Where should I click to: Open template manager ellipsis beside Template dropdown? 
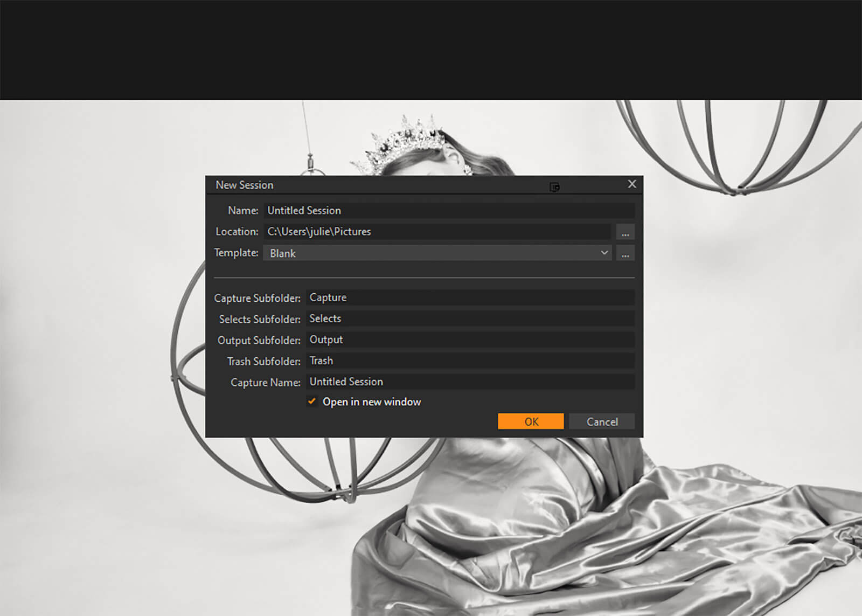[625, 253]
